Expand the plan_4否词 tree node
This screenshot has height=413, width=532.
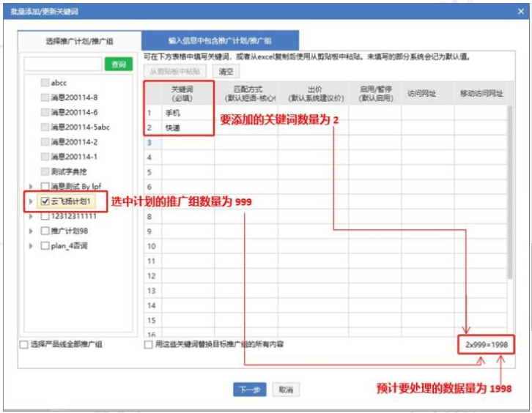tap(31, 245)
